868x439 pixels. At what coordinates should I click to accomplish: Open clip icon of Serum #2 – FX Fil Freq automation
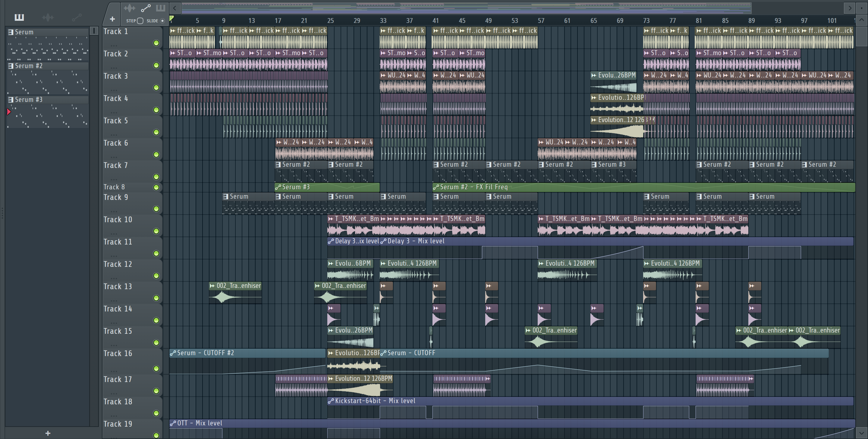pyautogui.click(x=436, y=187)
